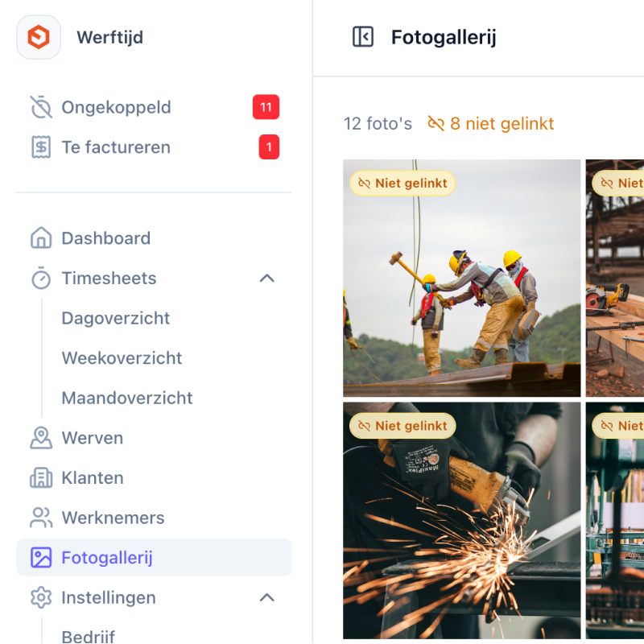Open Dagoverzicht under Timesheets
Image resolution: width=644 pixels, height=644 pixels.
[x=116, y=318]
